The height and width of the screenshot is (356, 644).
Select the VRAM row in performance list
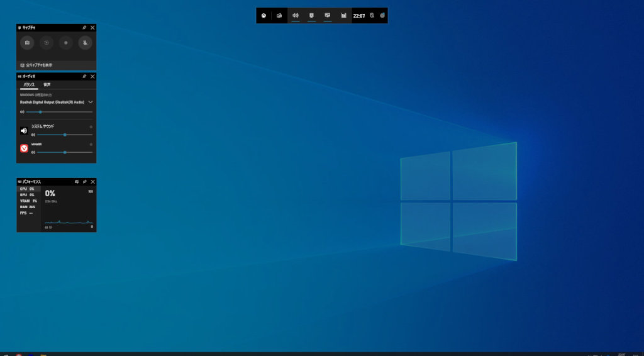(29, 201)
